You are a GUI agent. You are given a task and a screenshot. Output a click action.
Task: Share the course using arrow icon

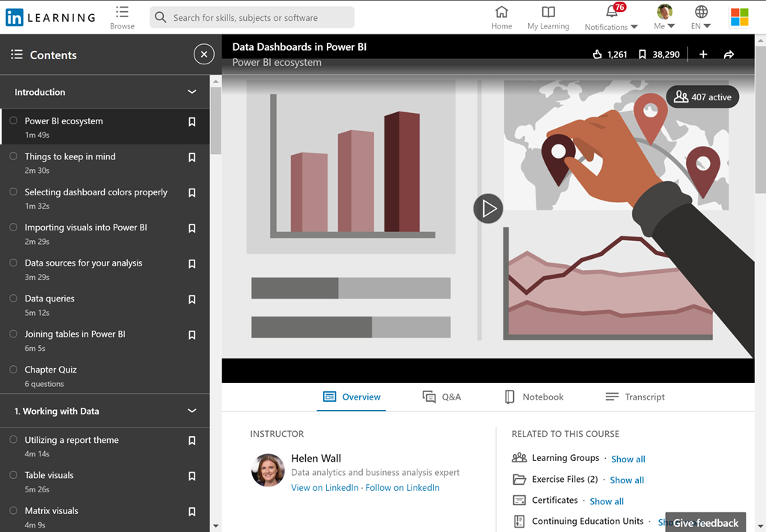click(x=729, y=55)
